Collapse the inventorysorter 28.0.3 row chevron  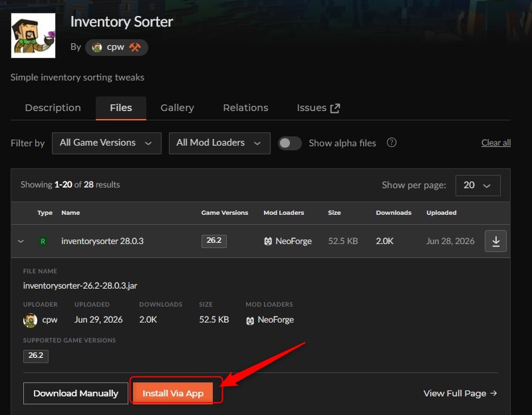21,241
